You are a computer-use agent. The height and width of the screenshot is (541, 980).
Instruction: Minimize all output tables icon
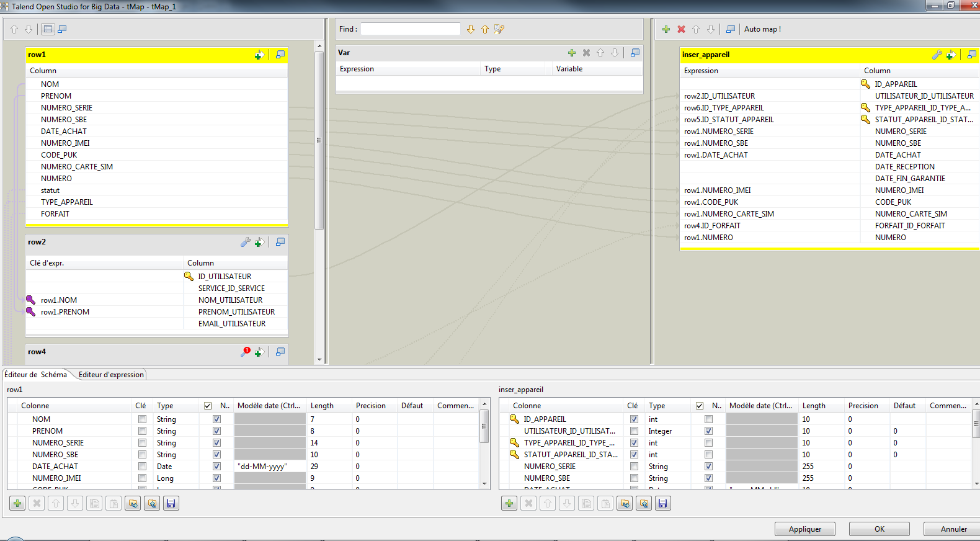pos(731,29)
